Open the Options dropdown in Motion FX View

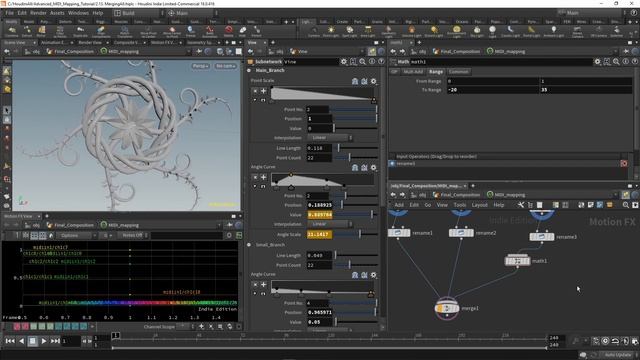(x=76, y=236)
